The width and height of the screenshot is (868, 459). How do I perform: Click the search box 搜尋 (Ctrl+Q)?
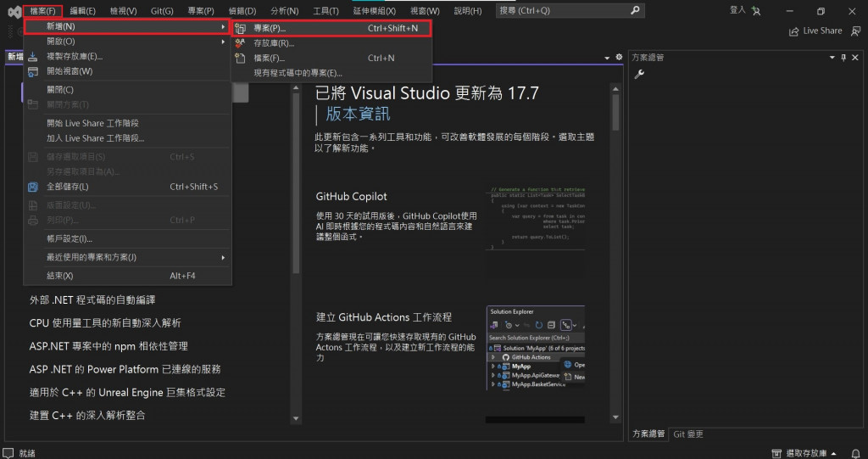570,10
